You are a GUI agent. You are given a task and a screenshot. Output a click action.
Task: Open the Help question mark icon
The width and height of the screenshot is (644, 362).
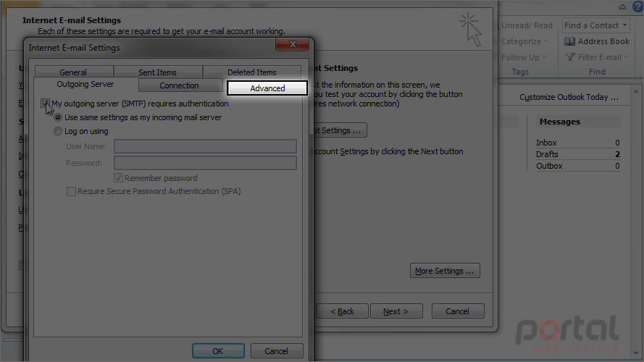637,7
